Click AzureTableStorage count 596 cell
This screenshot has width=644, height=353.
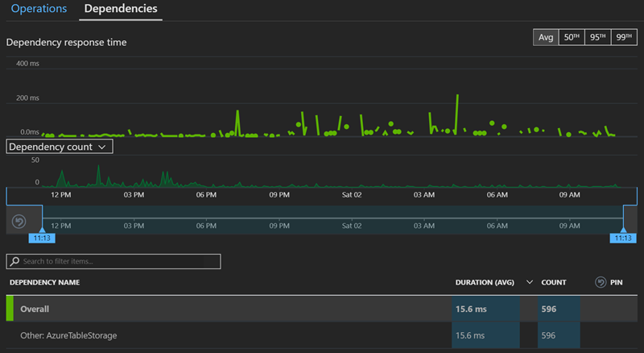(x=559, y=335)
